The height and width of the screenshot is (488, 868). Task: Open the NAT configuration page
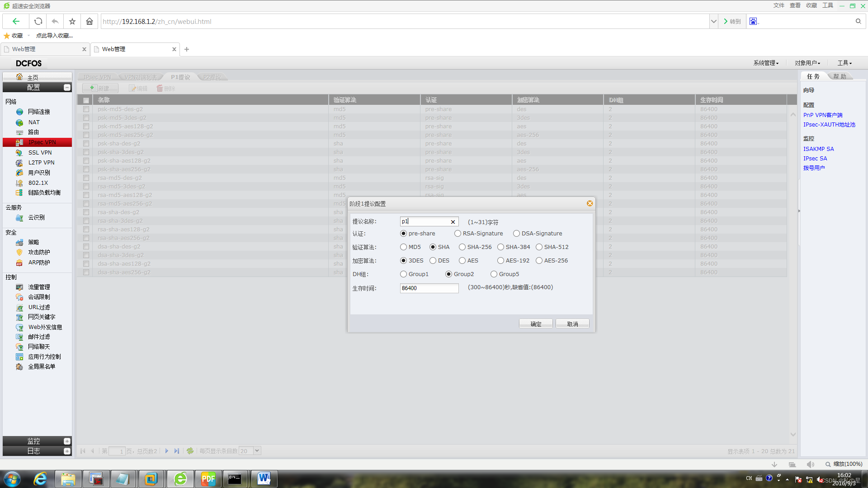click(34, 122)
